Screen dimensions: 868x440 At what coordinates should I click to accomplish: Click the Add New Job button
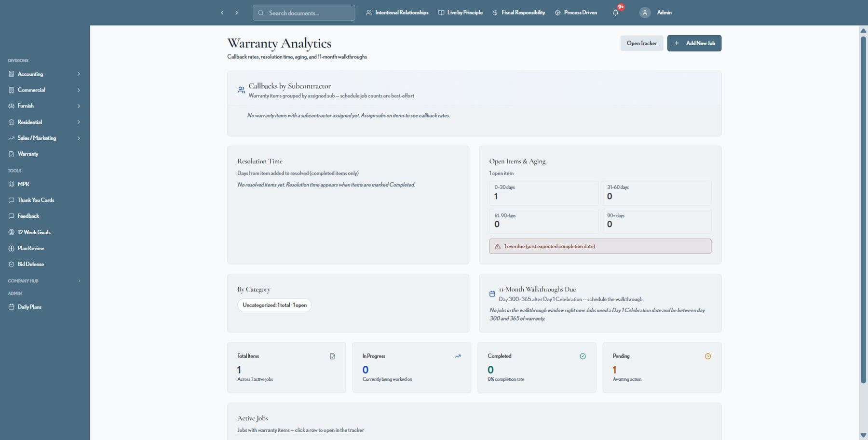pos(694,43)
